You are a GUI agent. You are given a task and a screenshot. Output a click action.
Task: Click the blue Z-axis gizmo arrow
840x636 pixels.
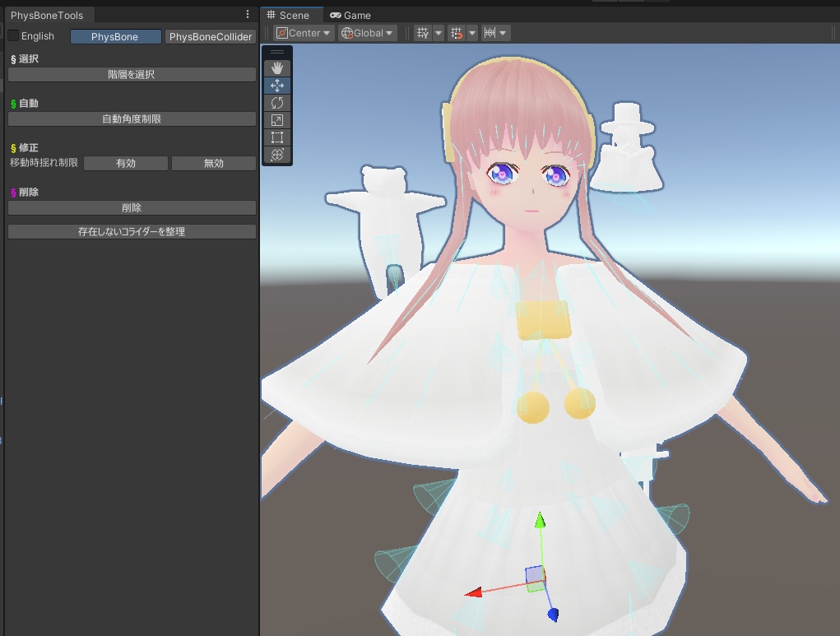click(x=554, y=614)
